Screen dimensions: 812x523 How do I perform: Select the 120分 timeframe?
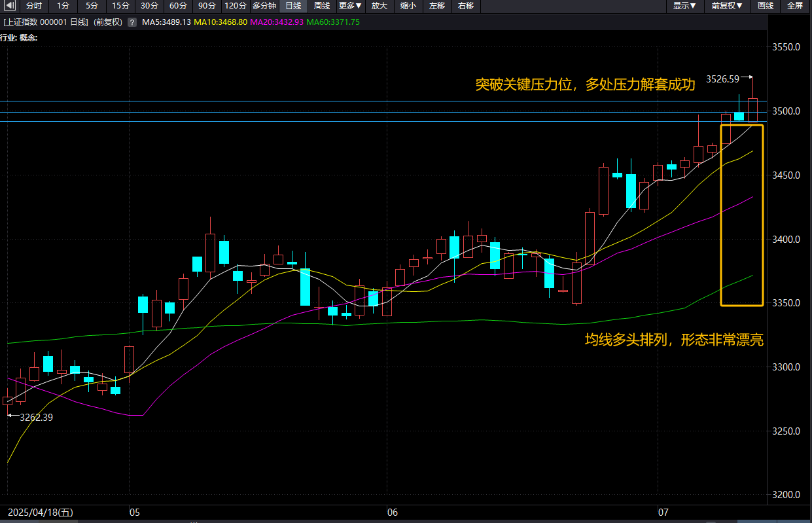pyautogui.click(x=236, y=6)
